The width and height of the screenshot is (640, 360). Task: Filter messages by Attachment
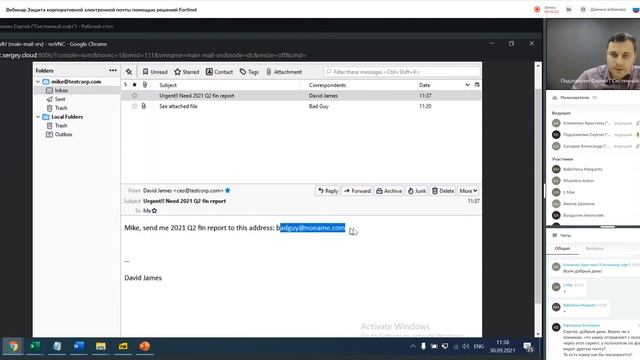point(284,72)
